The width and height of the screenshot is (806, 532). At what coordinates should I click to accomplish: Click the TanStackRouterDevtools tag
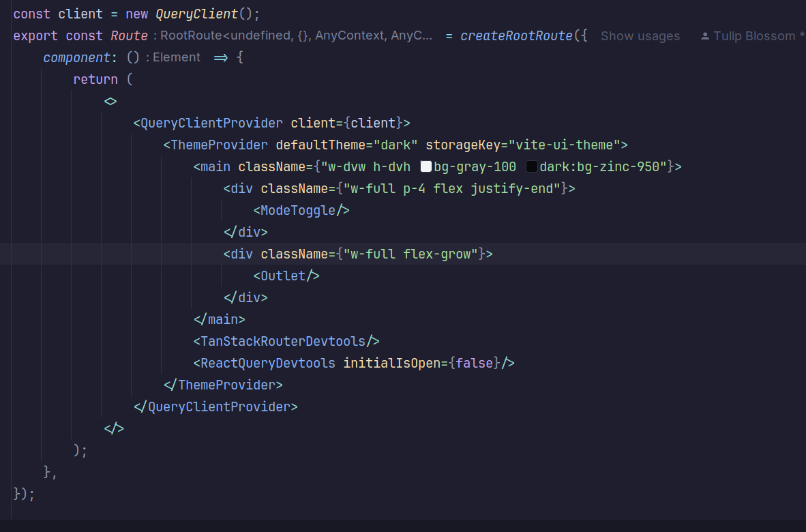point(286,341)
